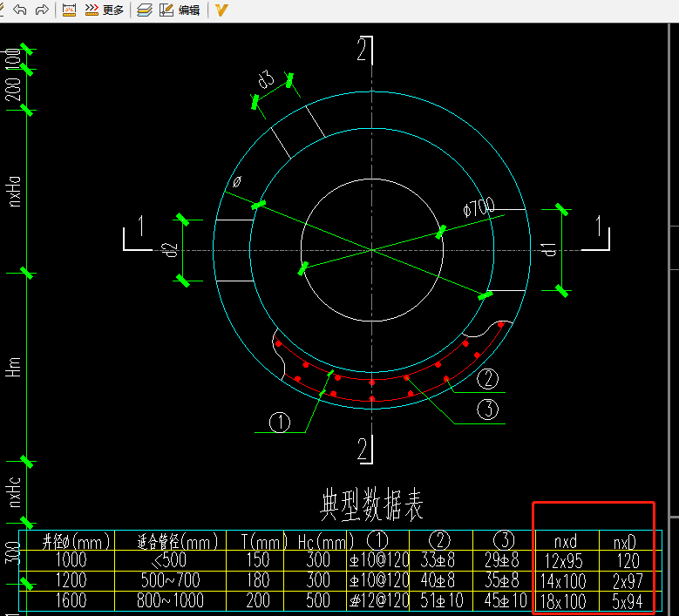This screenshot has width=679, height=616.
Task: Click the 18x100 table cell
Action: pyautogui.click(x=563, y=602)
